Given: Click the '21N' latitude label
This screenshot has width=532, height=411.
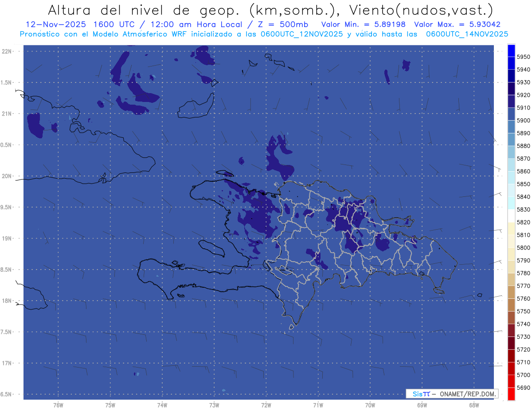Looking at the screenshot, I should [7, 114].
